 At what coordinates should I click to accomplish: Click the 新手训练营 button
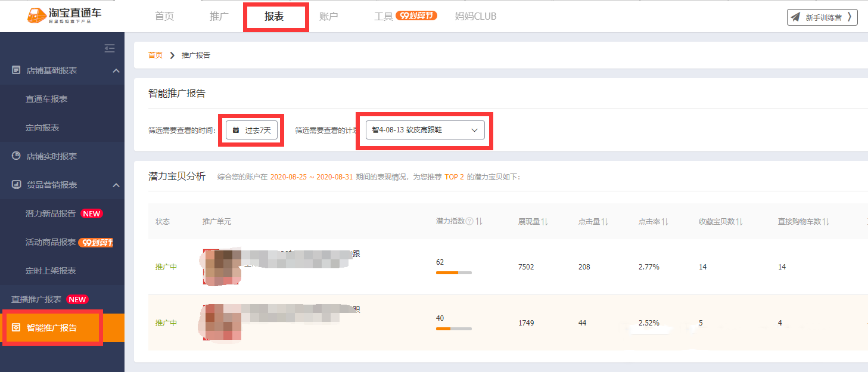click(822, 17)
